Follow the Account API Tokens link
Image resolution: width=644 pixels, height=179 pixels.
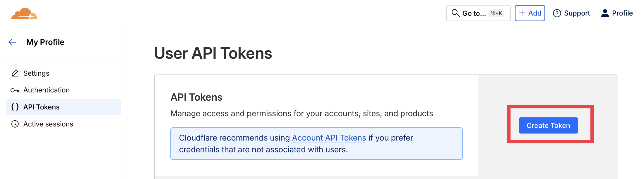click(x=329, y=138)
